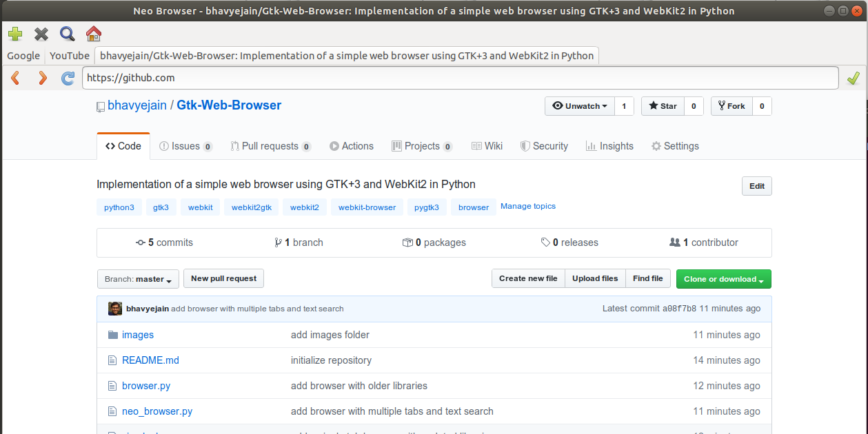Screen dimensions: 868x434
Task: Click the webkit2gtk topic tag
Action: pyautogui.click(x=252, y=207)
